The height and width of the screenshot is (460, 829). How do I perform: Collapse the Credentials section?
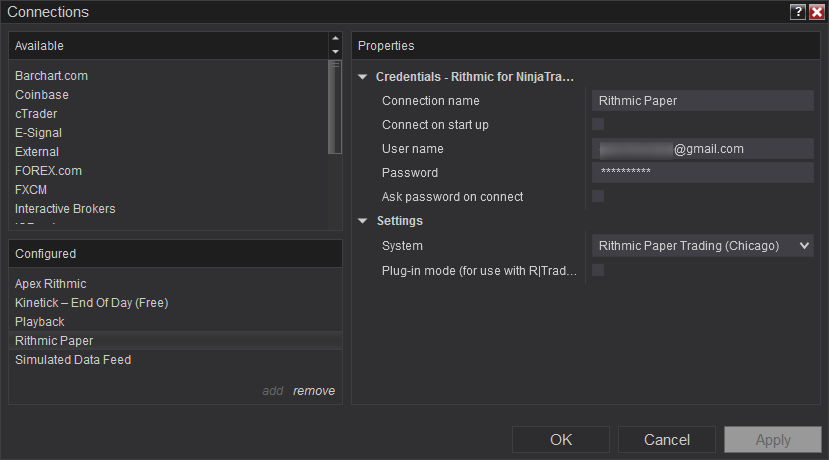pos(363,77)
